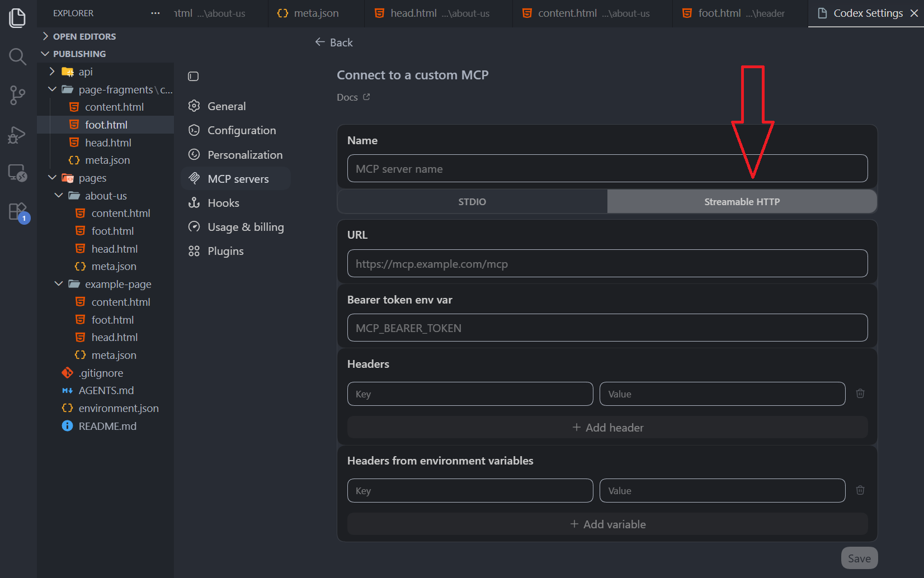This screenshot has width=924, height=578.
Task: Click the Save button
Action: (859, 558)
